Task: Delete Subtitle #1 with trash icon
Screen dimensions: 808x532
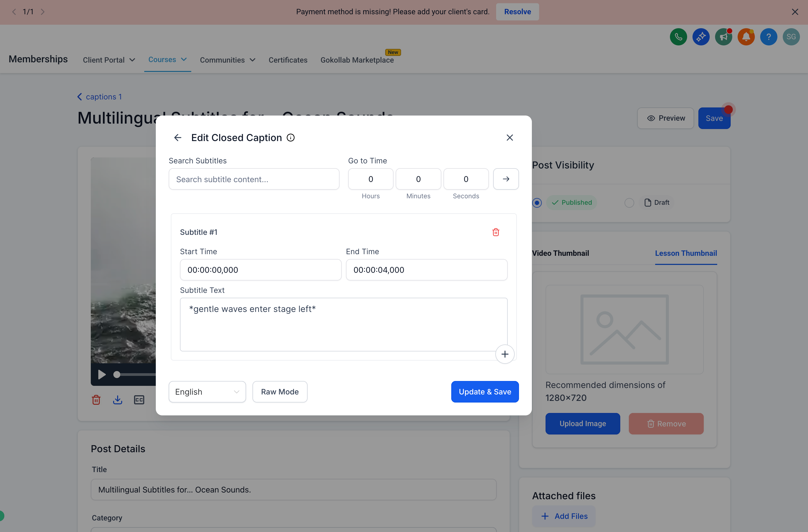Action: (x=496, y=232)
